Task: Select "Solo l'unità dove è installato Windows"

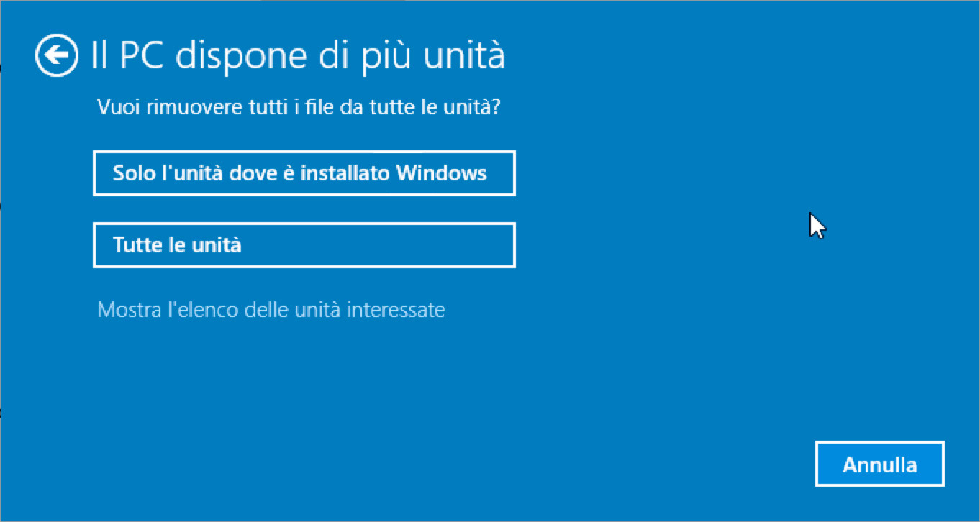Action: pyautogui.click(x=304, y=173)
